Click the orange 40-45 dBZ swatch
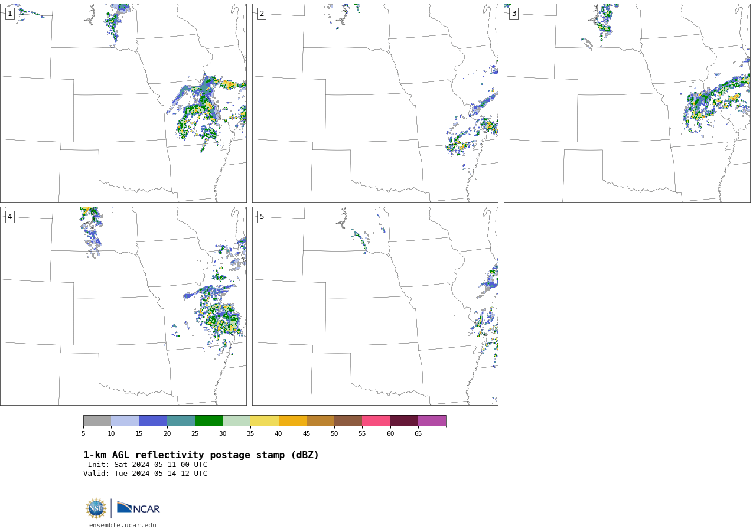The height and width of the screenshot is (532, 756). (x=292, y=421)
